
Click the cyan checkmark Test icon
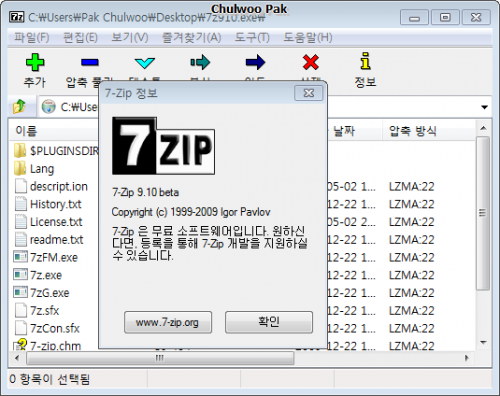[145, 63]
